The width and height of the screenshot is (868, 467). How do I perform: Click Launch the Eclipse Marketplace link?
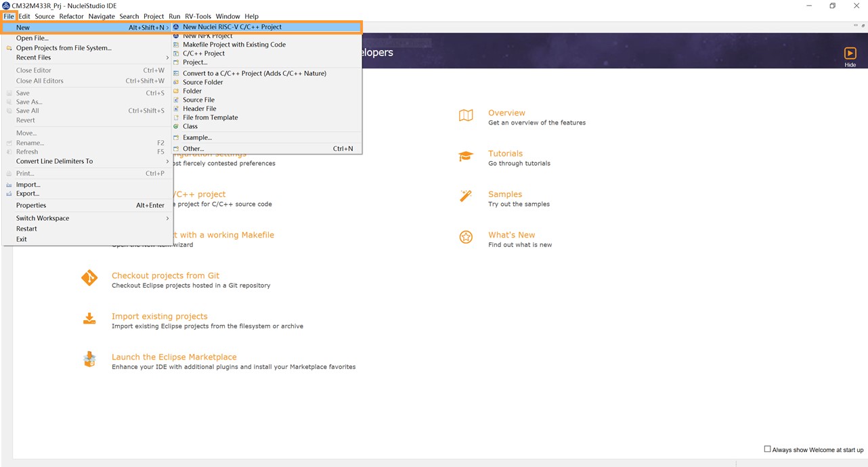pos(174,357)
